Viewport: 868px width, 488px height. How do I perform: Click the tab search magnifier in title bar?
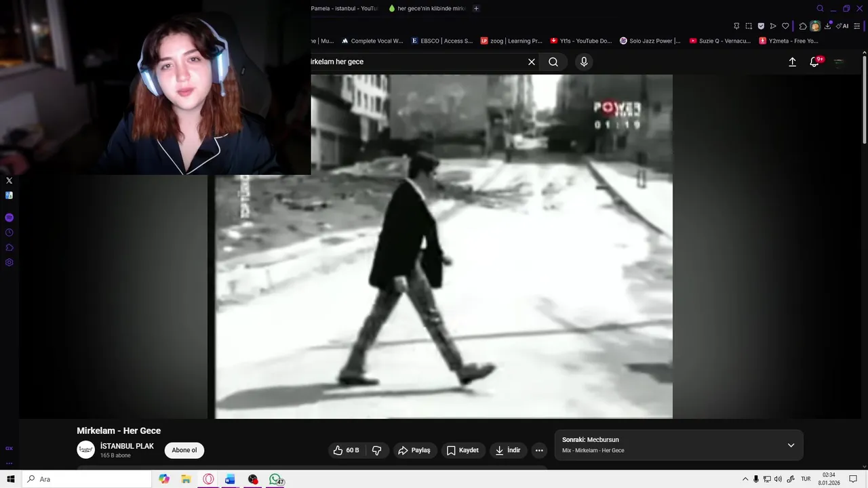point(820,8)
